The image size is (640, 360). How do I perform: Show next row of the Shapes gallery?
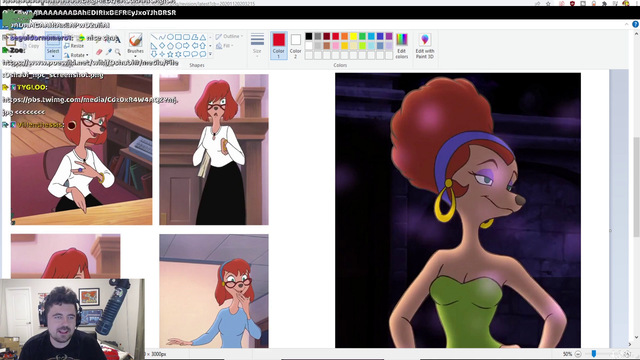coord(211,46)
